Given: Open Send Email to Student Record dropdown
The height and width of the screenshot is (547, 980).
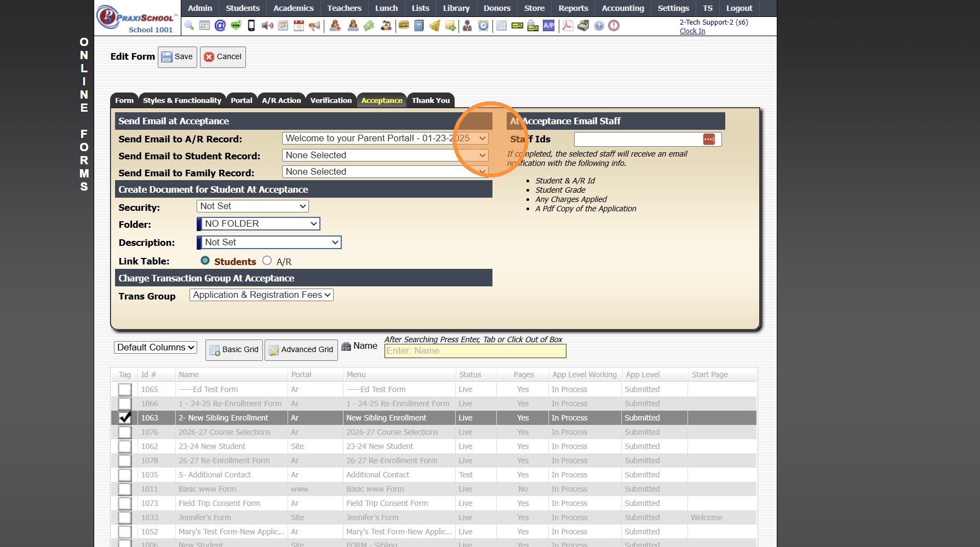Looking at the screenshot, I should point(385,156).
